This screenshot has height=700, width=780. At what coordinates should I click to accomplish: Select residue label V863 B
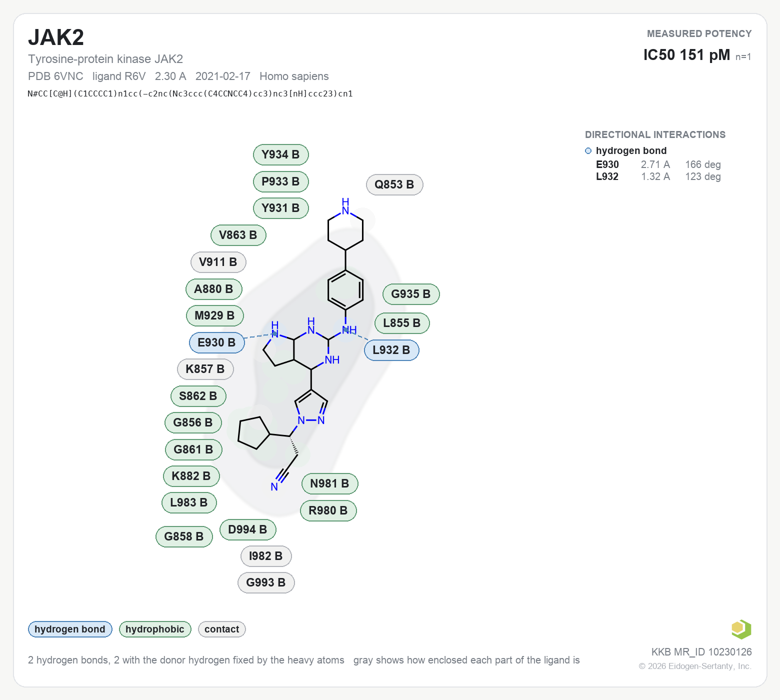point(238,235)
